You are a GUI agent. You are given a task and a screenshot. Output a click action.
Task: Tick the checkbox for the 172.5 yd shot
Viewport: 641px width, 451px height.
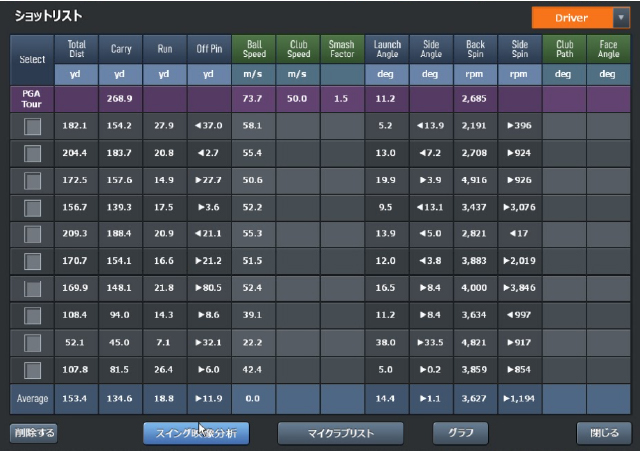coord(33,180)
